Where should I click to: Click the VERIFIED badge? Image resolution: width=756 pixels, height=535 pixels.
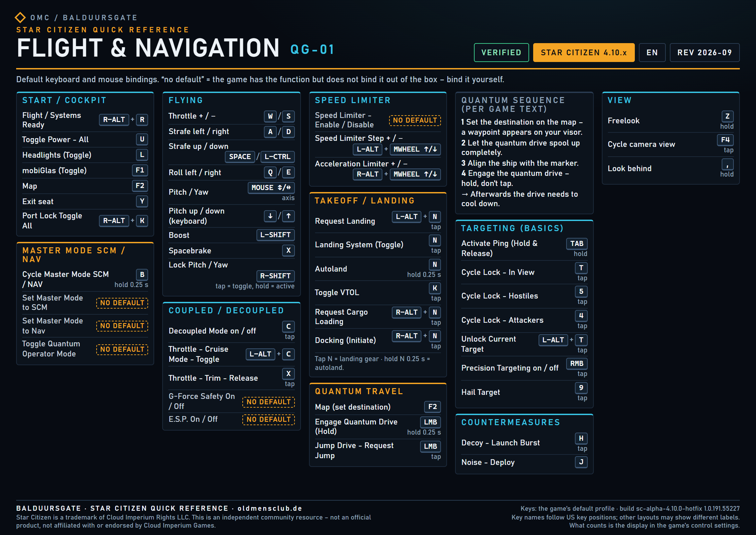coord(501,53)
